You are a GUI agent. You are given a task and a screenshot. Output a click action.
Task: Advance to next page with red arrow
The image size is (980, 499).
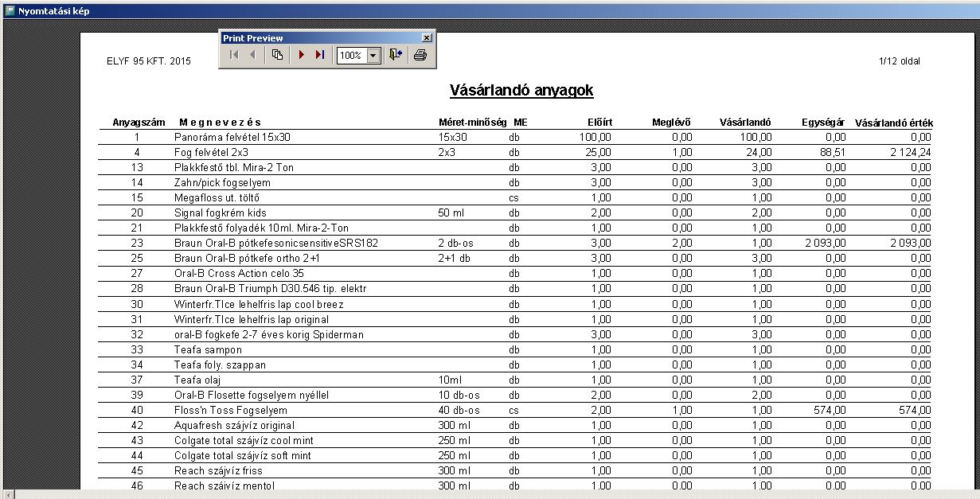[x=302, y=55]
